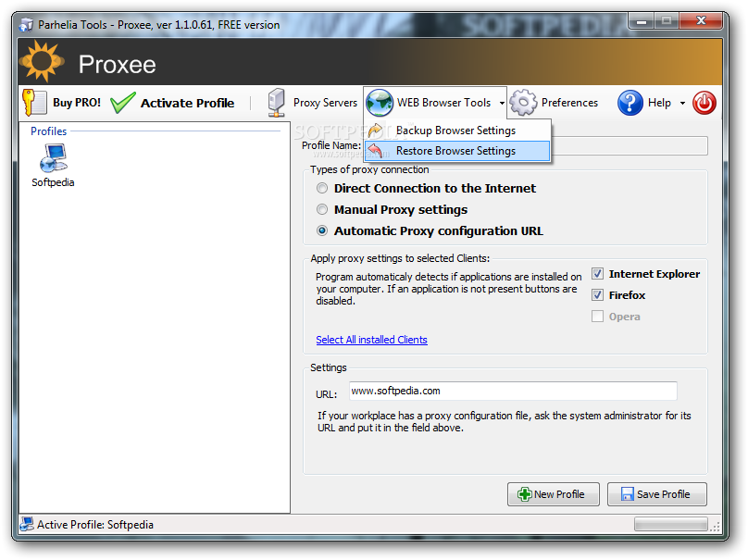Maximize the Proxee window
Image resolution: width=748 pixels, height=560 pixels.
pyautogui.click(x=667, y=21)
